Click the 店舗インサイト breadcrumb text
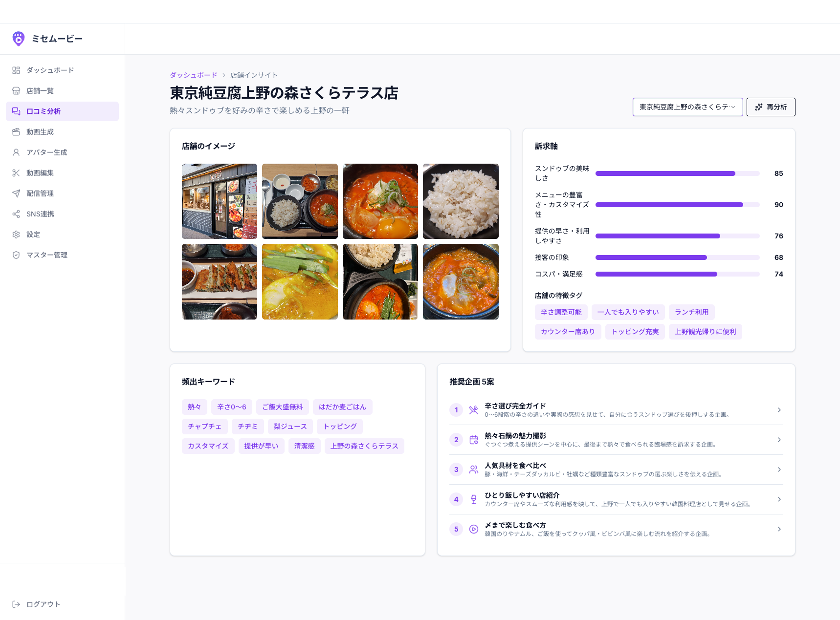Viewport: 840px width, 620px height. pyautogui.click(x=254, y=75)
